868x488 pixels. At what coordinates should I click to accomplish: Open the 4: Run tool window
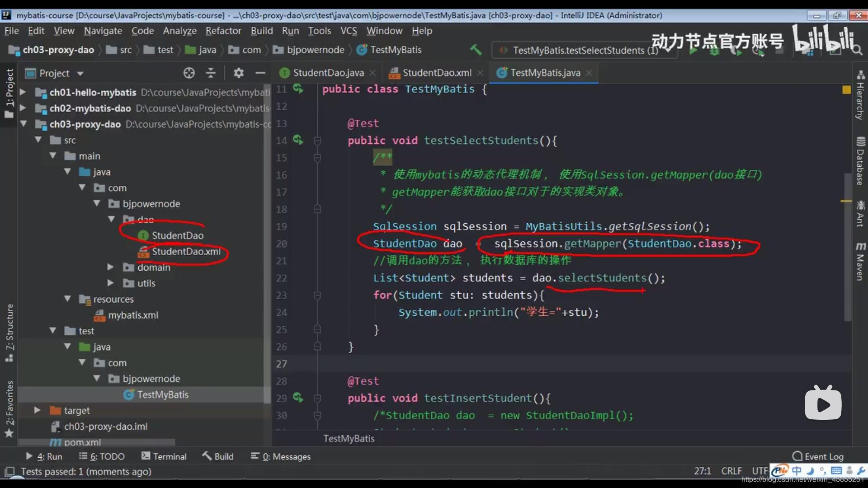44,456
